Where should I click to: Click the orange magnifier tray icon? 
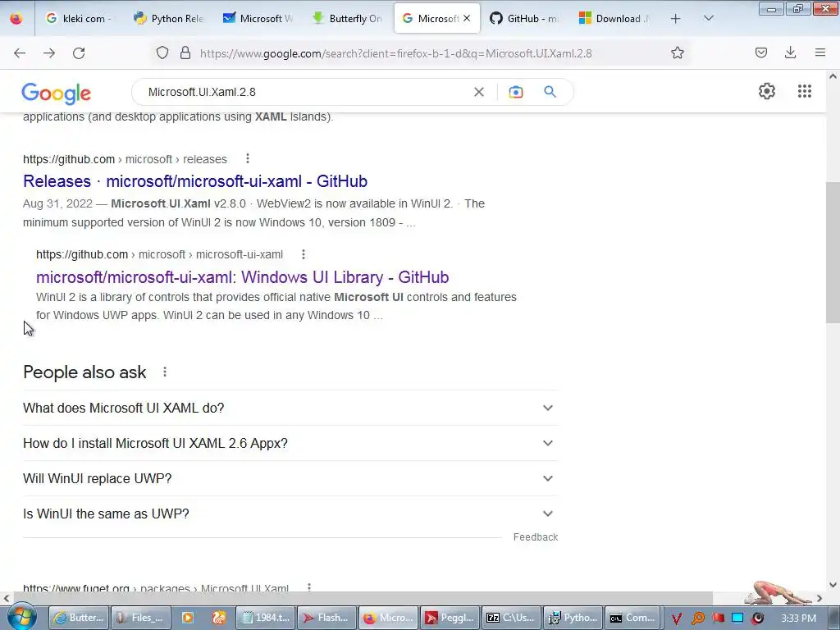pyautogui.click(x=697, y=619)
